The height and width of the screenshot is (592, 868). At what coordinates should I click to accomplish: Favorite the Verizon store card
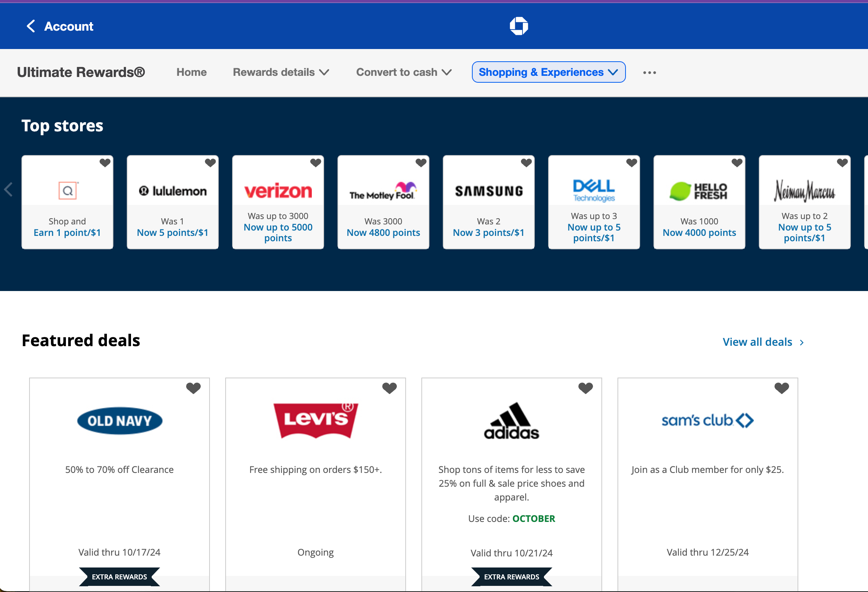(x=315, y=163)
